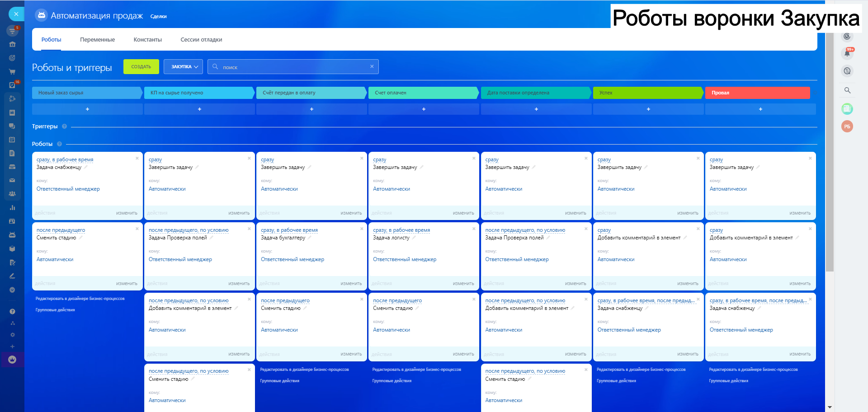Open Ответственный менеджер in Задача бухгалтеру card

[292, 259]
